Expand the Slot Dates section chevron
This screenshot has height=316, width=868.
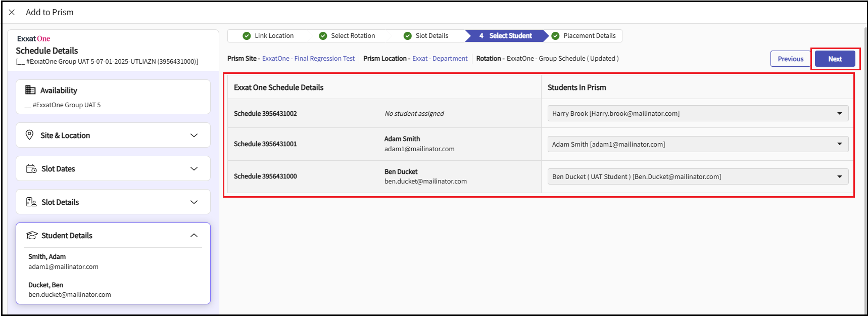point(194,169)
